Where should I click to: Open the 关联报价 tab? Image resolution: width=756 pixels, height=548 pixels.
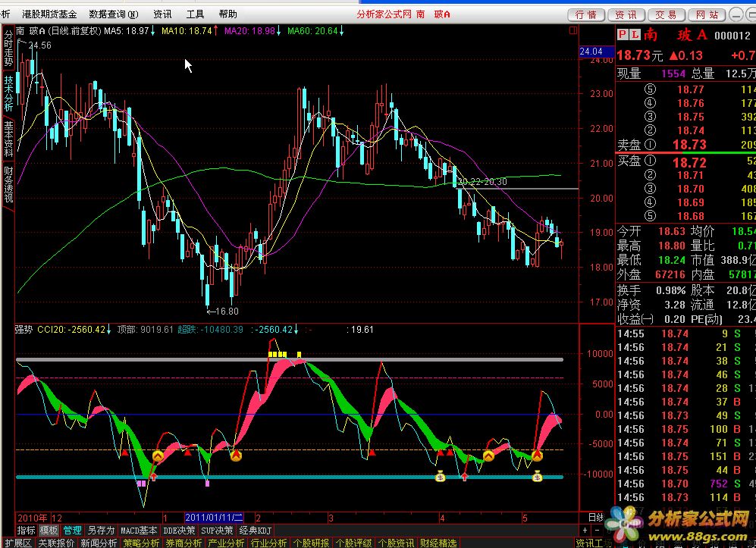[56, 543]
